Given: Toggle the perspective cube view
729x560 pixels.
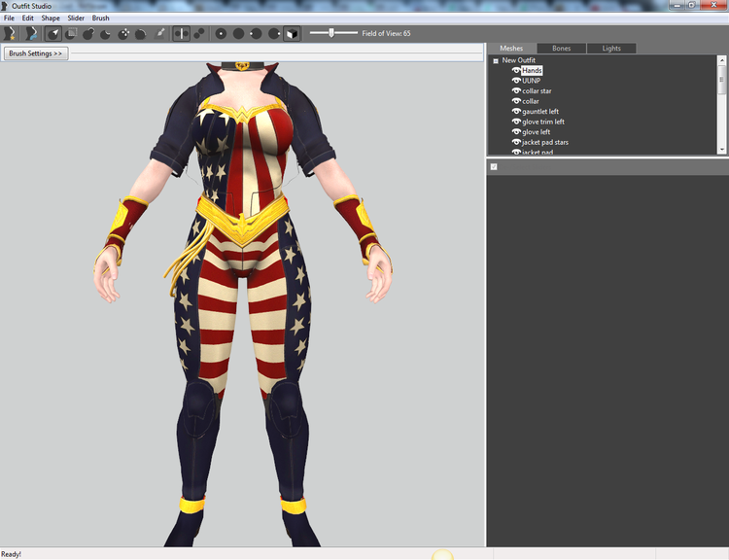Looking at the screenshot, I should click(292, 33).
